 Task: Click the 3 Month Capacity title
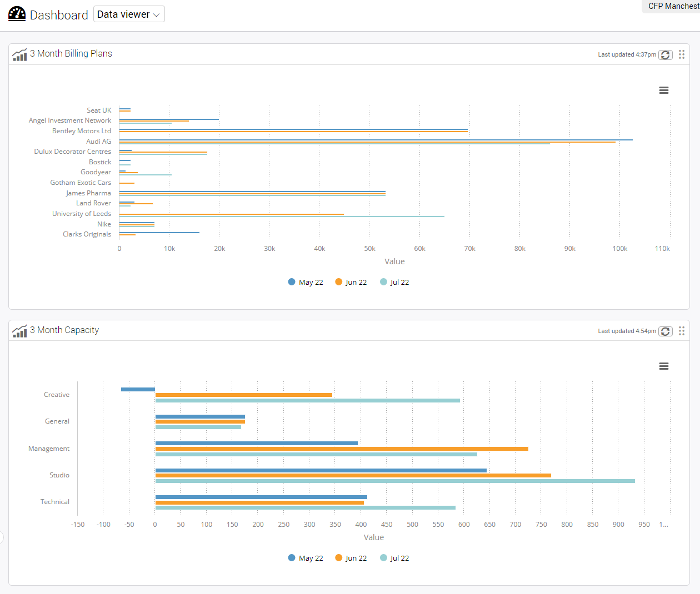click(x=64, y=330)
